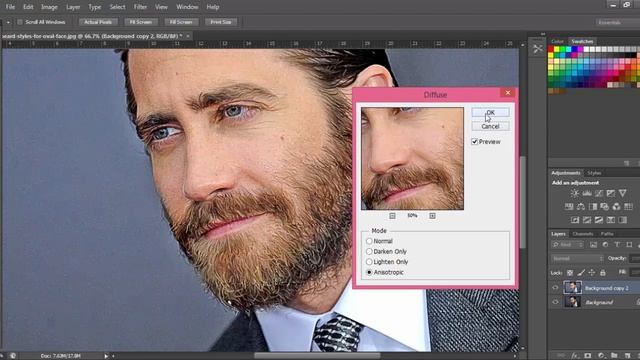The height and width of the screenshot is (360, 640).
Task: Lock image pixels brush icon
Action: click(581, 273)
